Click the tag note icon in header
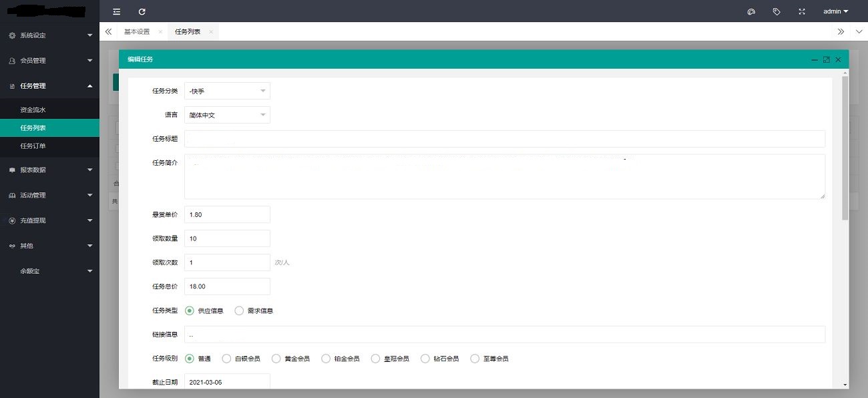Screen dimensions: 868x398 777,11
